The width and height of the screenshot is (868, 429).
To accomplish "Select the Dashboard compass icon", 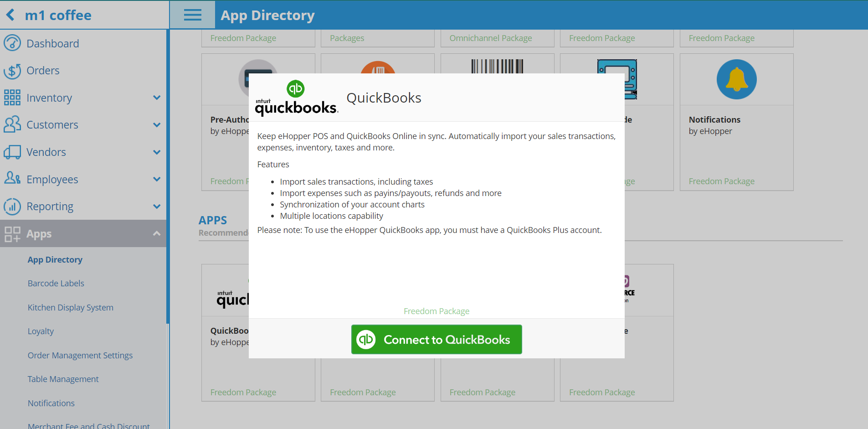I will [13, 43].
